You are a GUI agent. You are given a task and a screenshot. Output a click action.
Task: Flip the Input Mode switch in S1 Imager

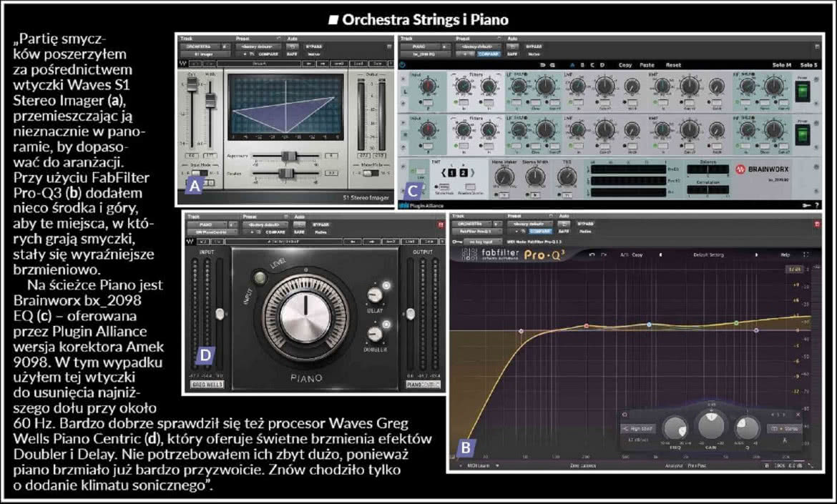pyautogui.click(x=200, y=173)
